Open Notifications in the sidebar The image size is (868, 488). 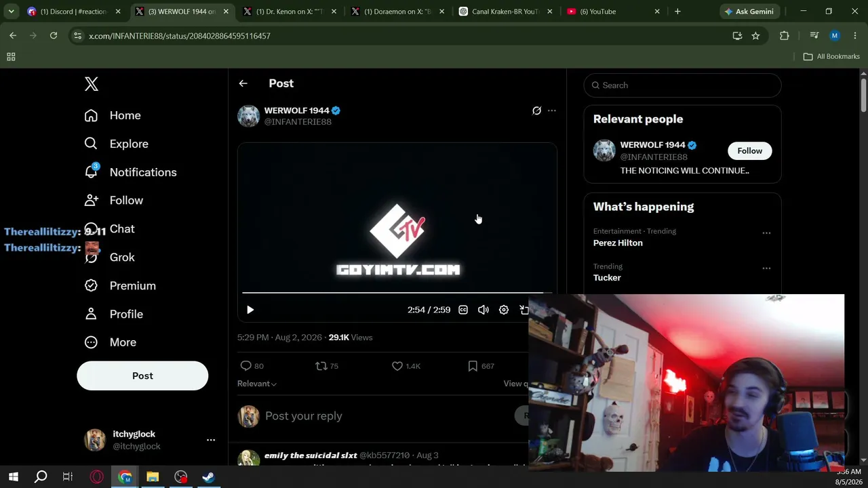click(130, 172)
